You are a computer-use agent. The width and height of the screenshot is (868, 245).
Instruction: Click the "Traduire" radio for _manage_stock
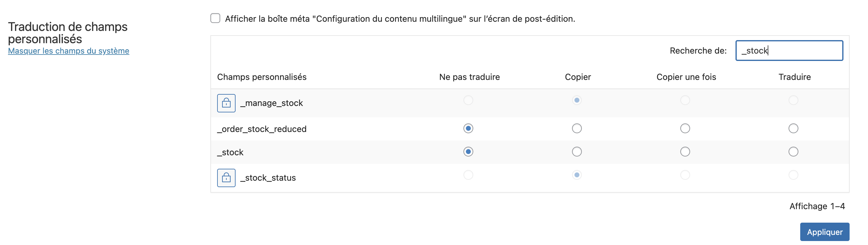[x=793, y=100]
